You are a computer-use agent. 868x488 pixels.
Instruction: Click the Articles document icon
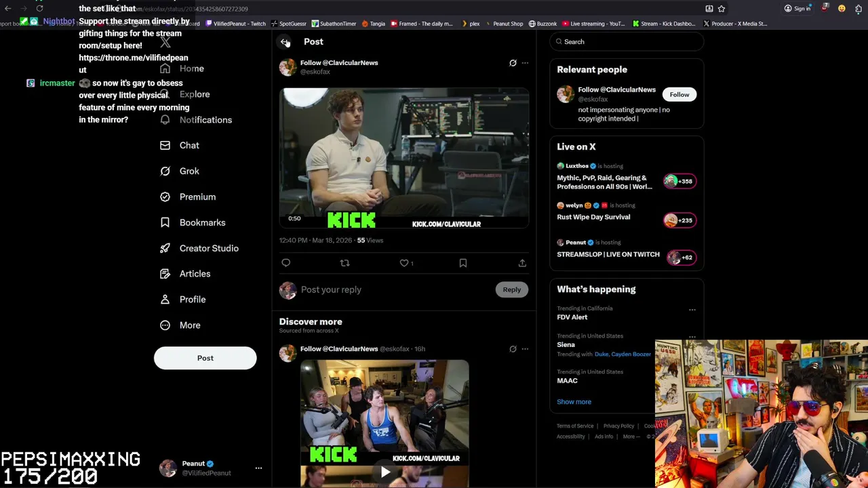coord(165,274)
